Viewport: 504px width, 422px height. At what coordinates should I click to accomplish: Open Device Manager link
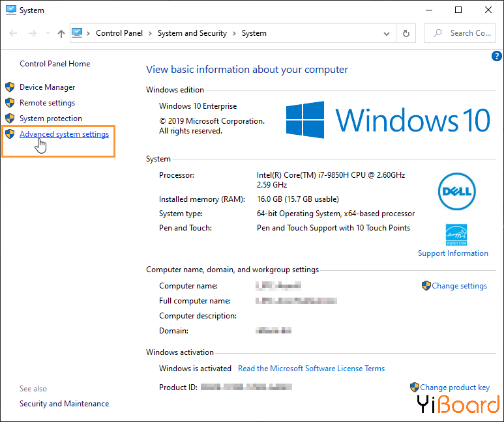(x=47, y=87)
